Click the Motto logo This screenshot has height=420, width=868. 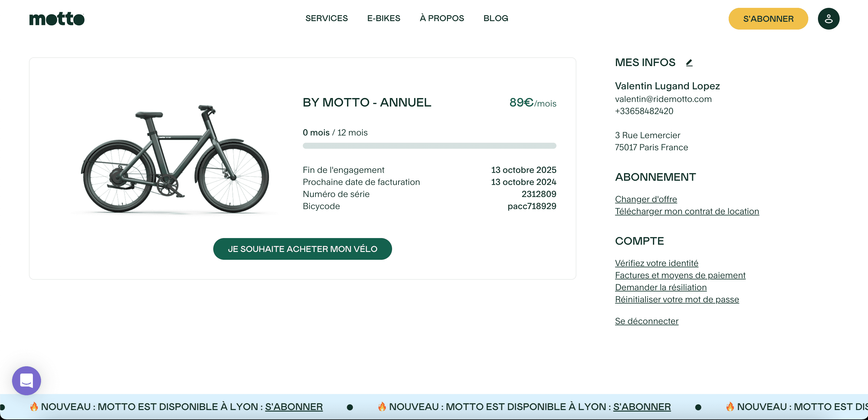[x=57, y=19]
